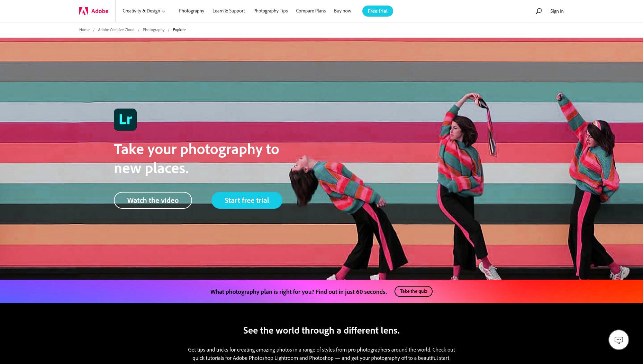The height and width of the screenshot is (364, 643).
Task: Click the Adobe logo icon
Action: (x=83, y=11)
